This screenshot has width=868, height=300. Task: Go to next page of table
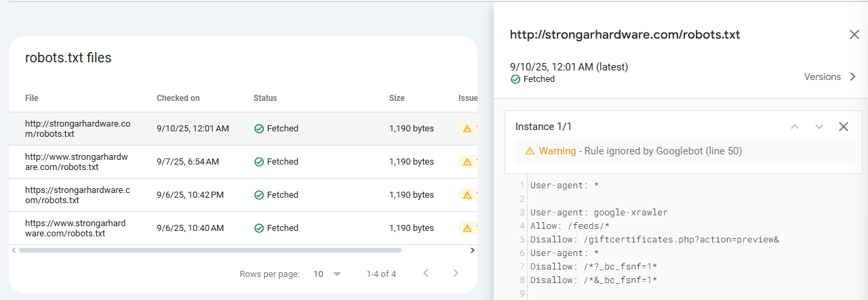(456, 274)
